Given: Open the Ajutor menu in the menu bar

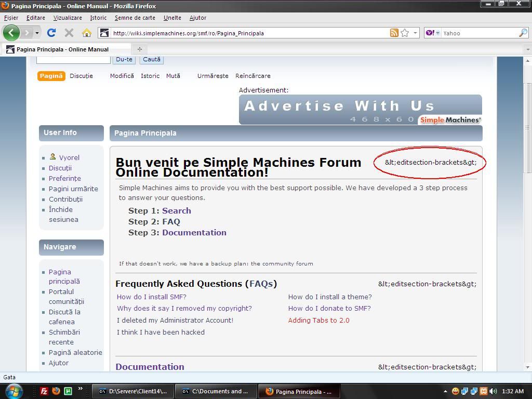Looking at the screenshot, I should coord(198,18).
